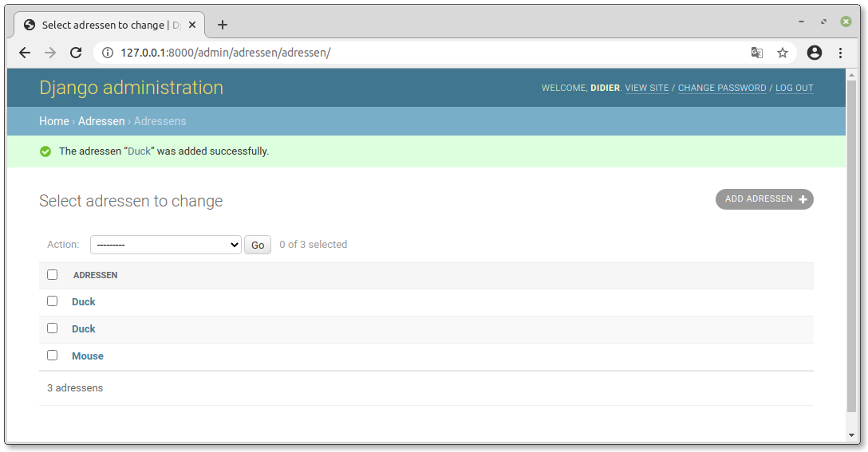Minimize the browser window
The height and width of the screenshot is (452, 868).
coord(801,22)
